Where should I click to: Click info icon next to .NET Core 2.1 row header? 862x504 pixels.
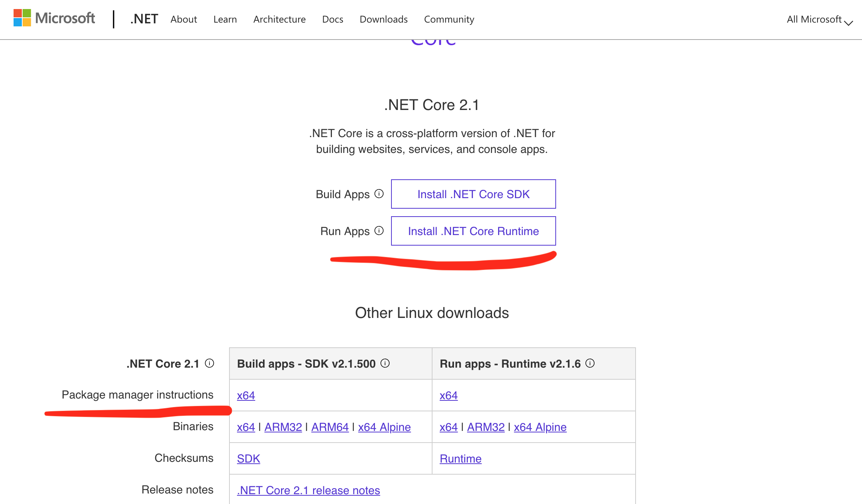point(209,363)
